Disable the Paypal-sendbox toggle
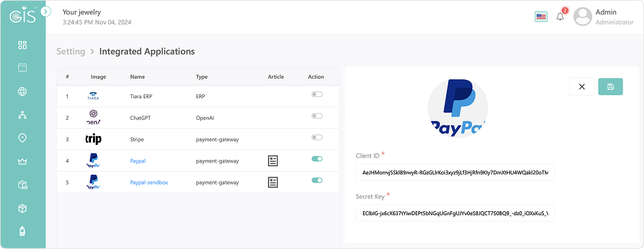The height and width of the screenshot is (249, 644). pos(317,180)
